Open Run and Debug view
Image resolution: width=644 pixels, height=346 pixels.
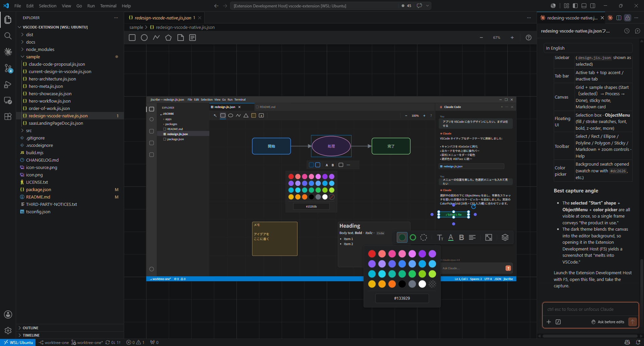pyautogui.click(x=8, y=84)
